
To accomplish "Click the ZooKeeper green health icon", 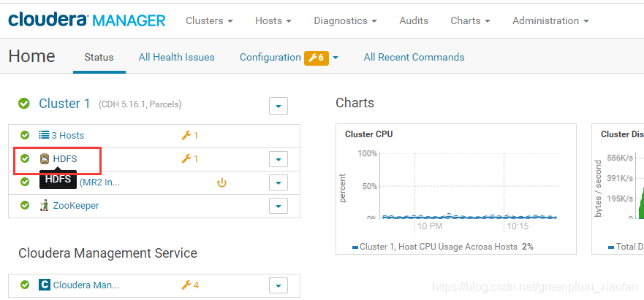I will (25, 205).
